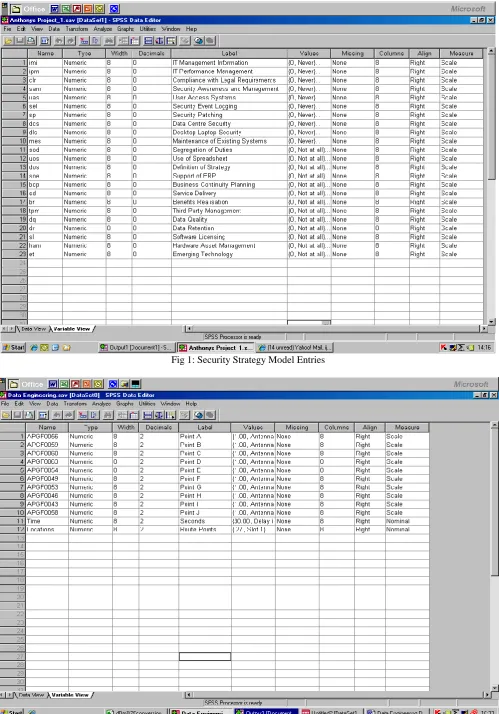Click Open File icon in Anthonys Project window toolbar
This screenshot has width=499, height=714.
point(8,41)
